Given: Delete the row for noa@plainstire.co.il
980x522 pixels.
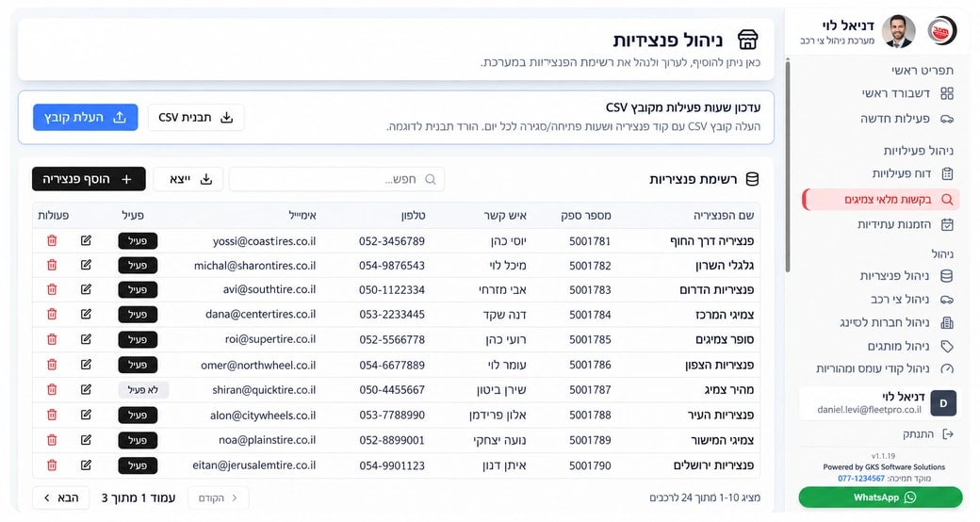Looking at the screenshot, I should [52, 440].
